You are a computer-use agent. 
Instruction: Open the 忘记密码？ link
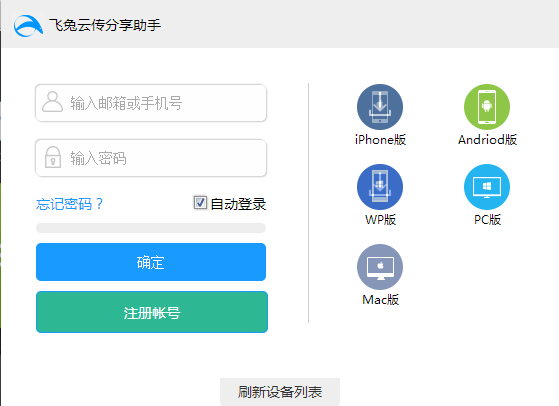pyautogui.click(x=70, y=204)
